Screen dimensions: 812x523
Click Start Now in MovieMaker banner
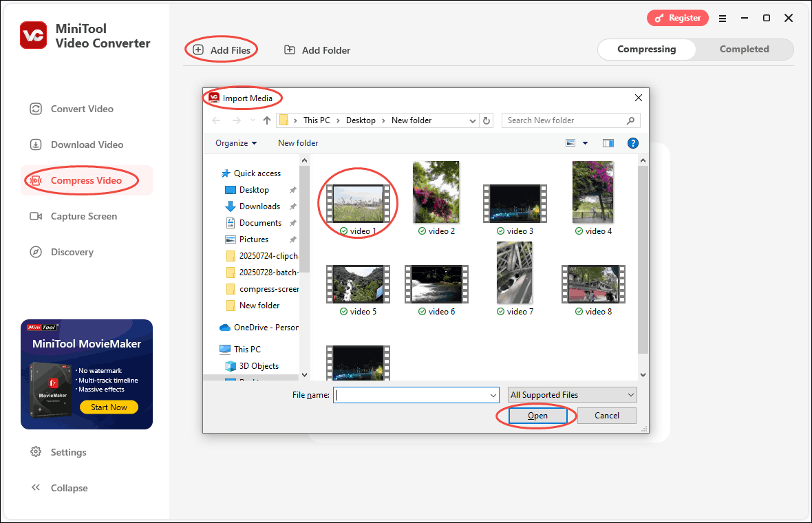109,407
